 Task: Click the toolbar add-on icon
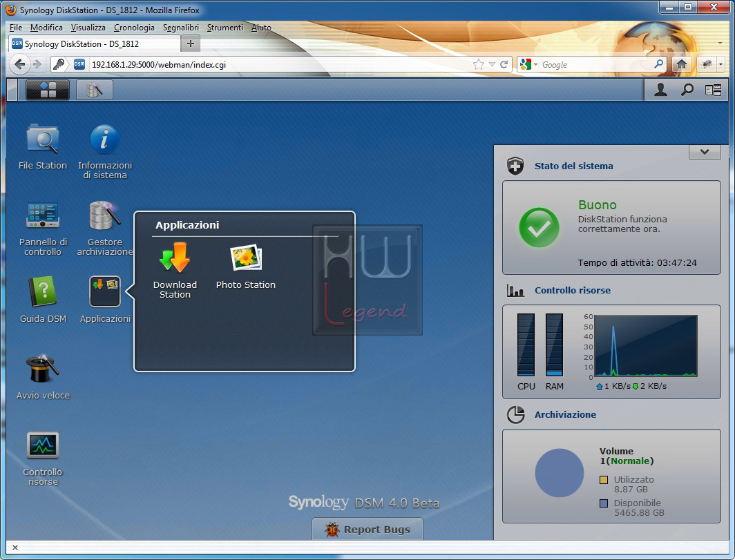pos(707,64)
